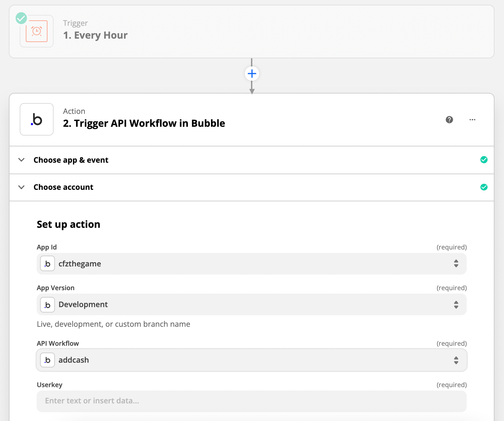The image size is (504, 421).
Task: Click the API Workflow dropdown arrows
Action: [456, 360]
